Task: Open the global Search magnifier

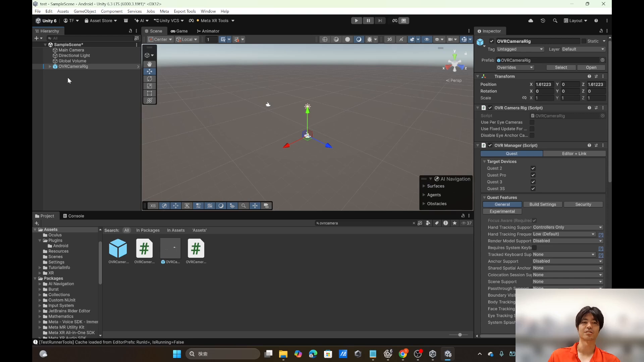Action: click(555, 20)
